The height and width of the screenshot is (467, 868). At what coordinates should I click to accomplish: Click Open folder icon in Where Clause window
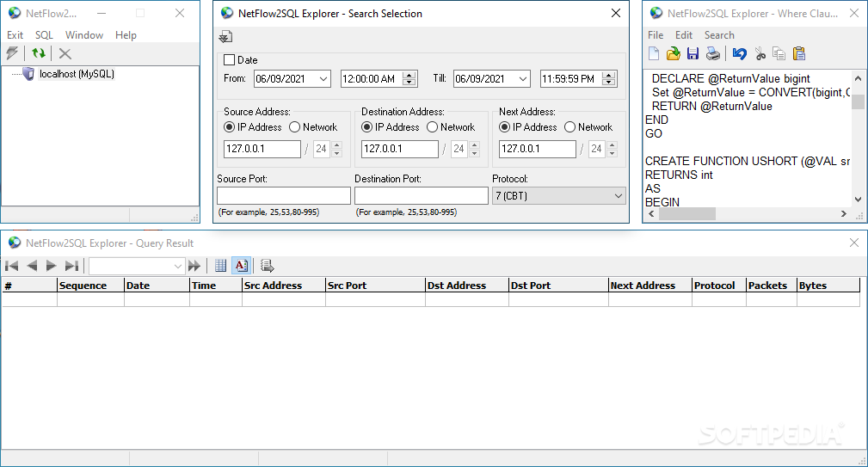pyautogui.click(x=673, y=53)
